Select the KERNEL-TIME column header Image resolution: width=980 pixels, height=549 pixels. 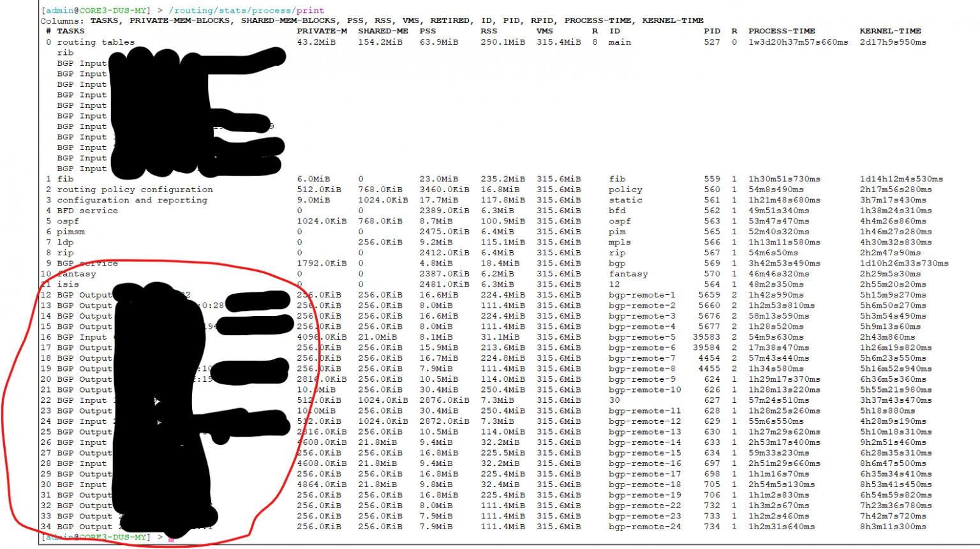point(891,31)
